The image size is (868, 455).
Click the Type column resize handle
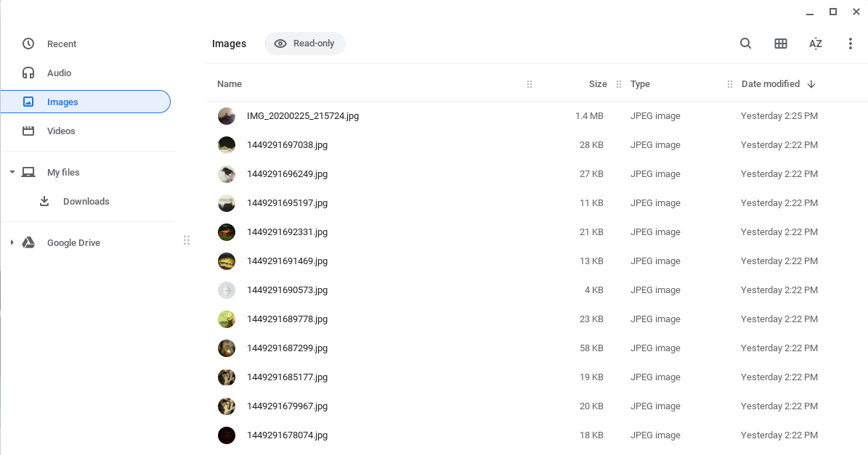[x=729, y=84]
